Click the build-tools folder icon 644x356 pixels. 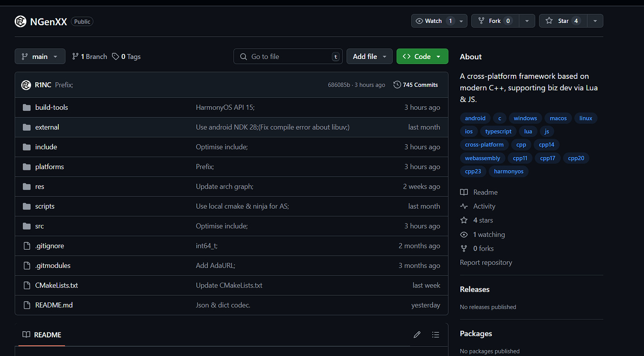point(27,108)
